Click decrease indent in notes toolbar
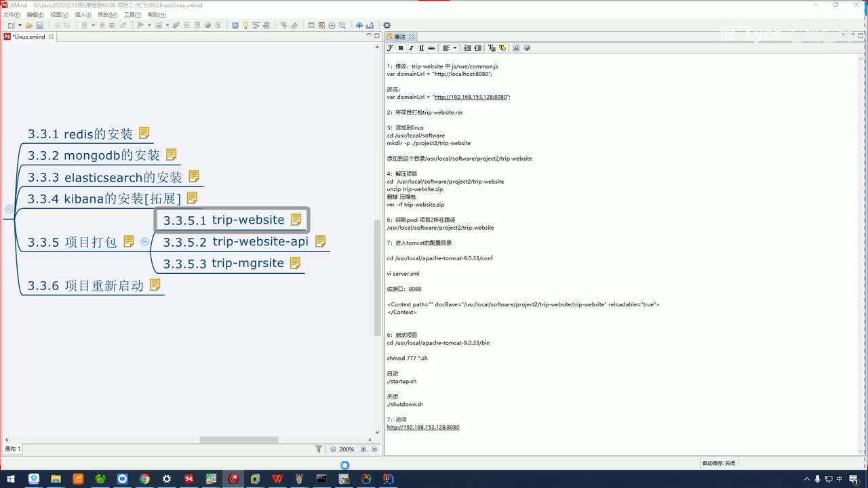 click(x=477, y=48)
